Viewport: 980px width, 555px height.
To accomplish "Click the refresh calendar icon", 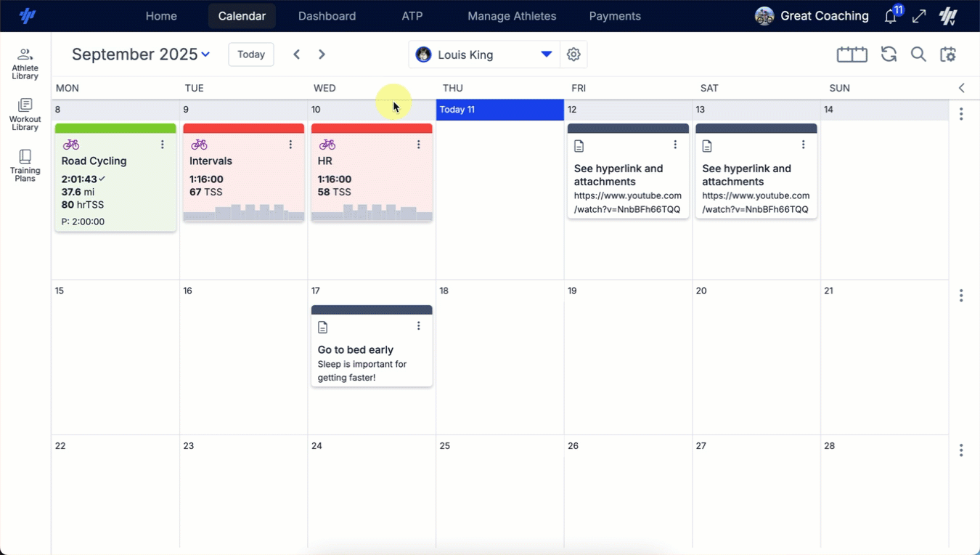I will click(889, 54).
